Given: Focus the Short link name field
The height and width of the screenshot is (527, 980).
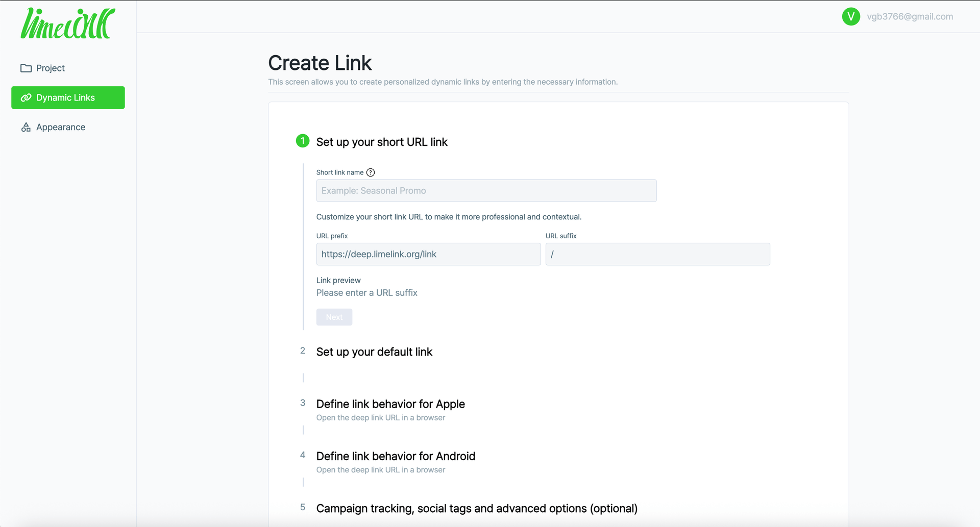Looking at the screenshot, I should (x=486, y=191).
